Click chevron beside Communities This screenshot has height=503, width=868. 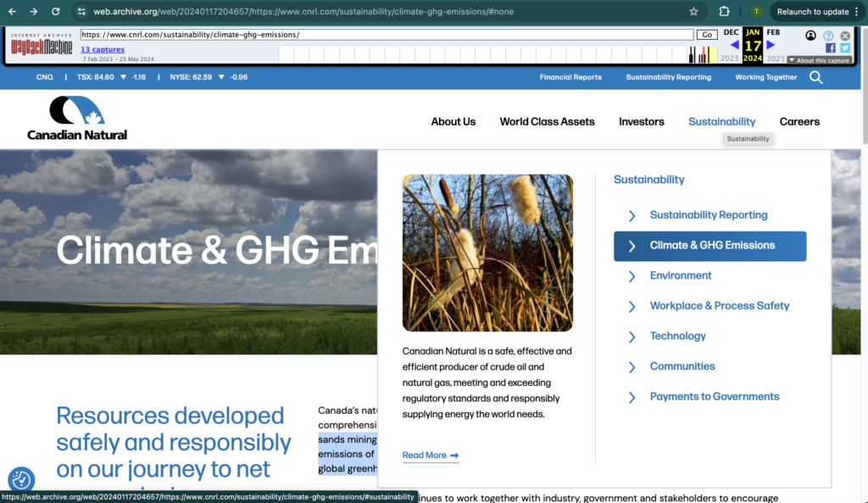point(632,366)
